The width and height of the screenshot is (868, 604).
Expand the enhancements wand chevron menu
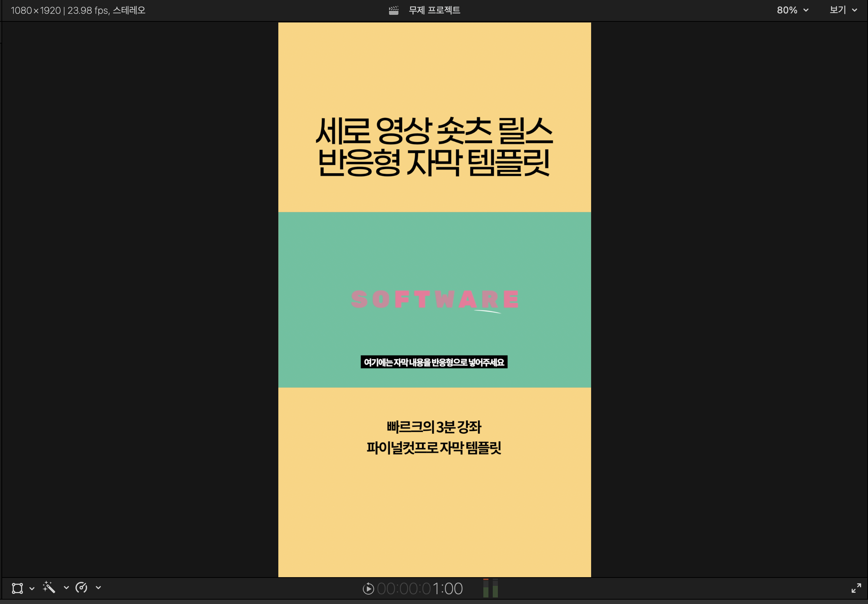click(x=66, y=587)
